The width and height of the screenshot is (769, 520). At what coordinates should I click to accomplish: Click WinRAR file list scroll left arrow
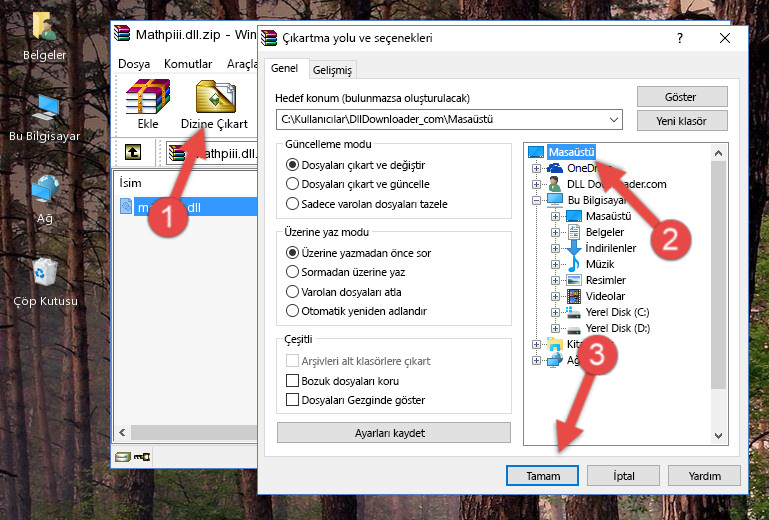coord(123,432)
